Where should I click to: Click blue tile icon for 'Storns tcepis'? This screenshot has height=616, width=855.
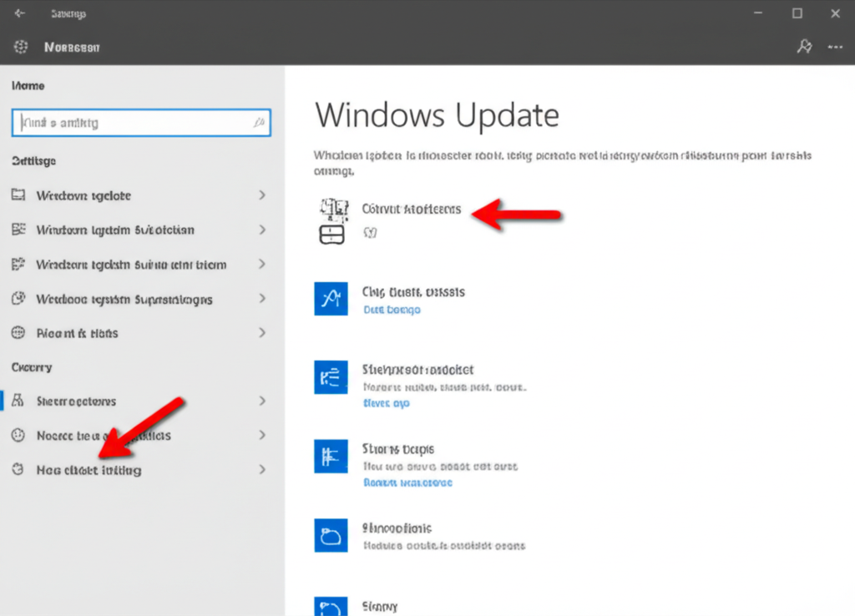point(331,457)
